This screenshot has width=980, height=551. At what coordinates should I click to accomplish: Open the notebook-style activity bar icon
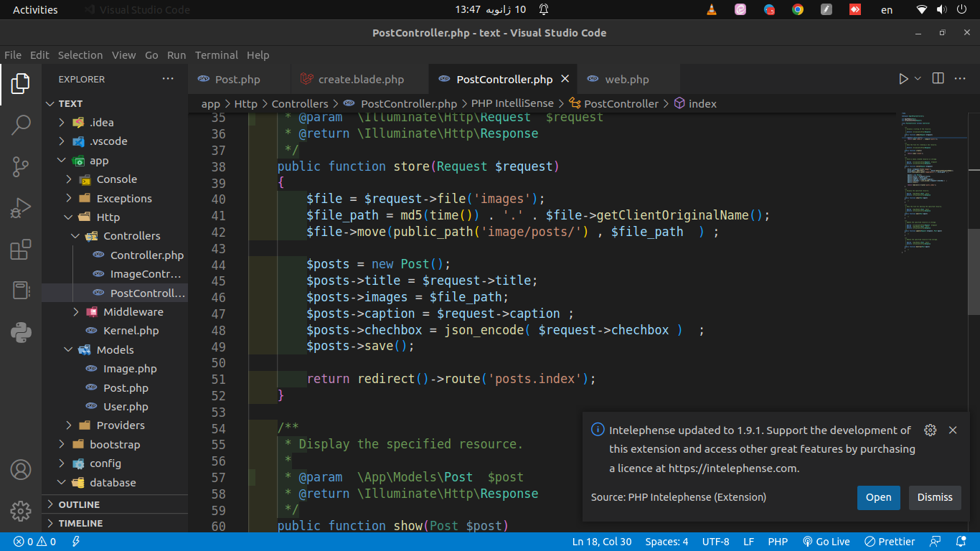pos(20,291)
